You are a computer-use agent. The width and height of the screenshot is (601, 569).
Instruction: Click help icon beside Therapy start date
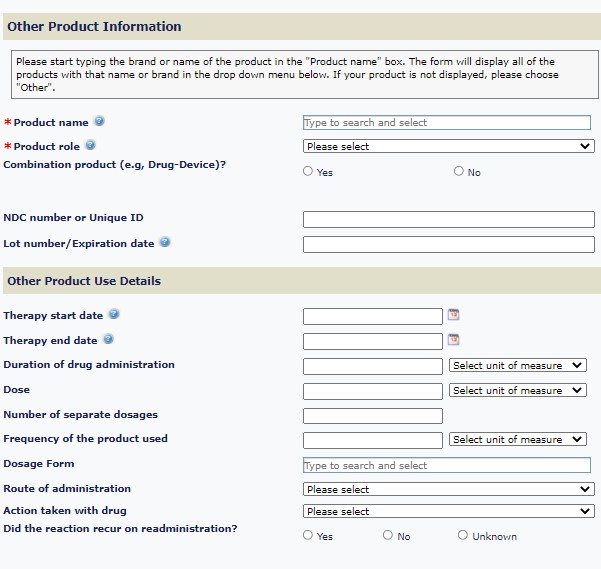point(114,315)
